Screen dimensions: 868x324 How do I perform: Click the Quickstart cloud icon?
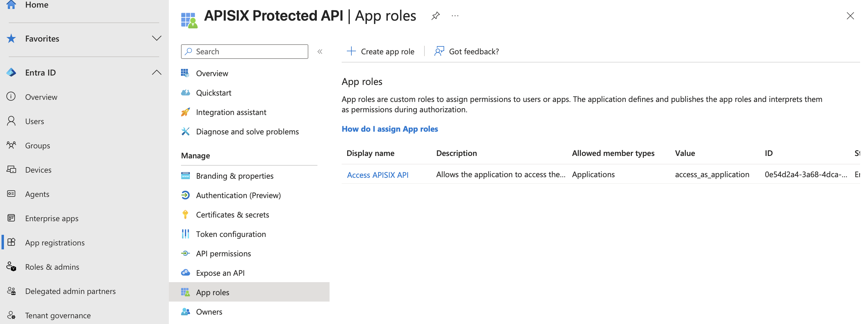point(185,93)
